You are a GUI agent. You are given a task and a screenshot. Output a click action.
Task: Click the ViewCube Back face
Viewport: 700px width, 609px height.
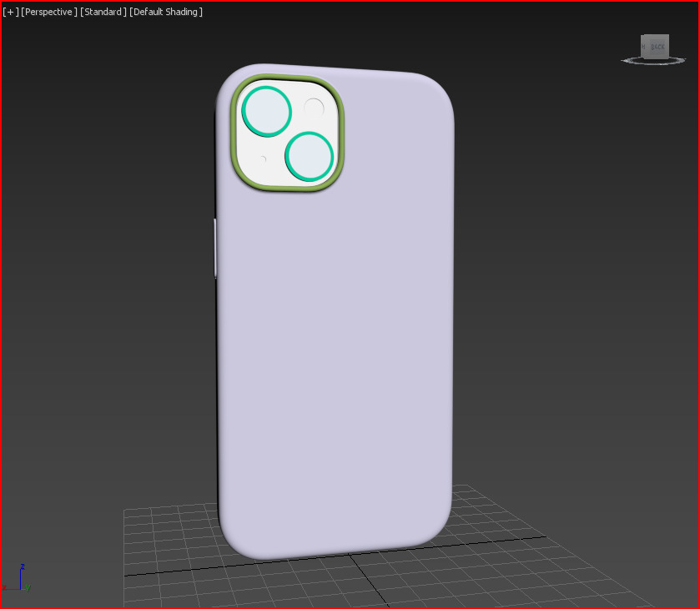coord(657,46)
